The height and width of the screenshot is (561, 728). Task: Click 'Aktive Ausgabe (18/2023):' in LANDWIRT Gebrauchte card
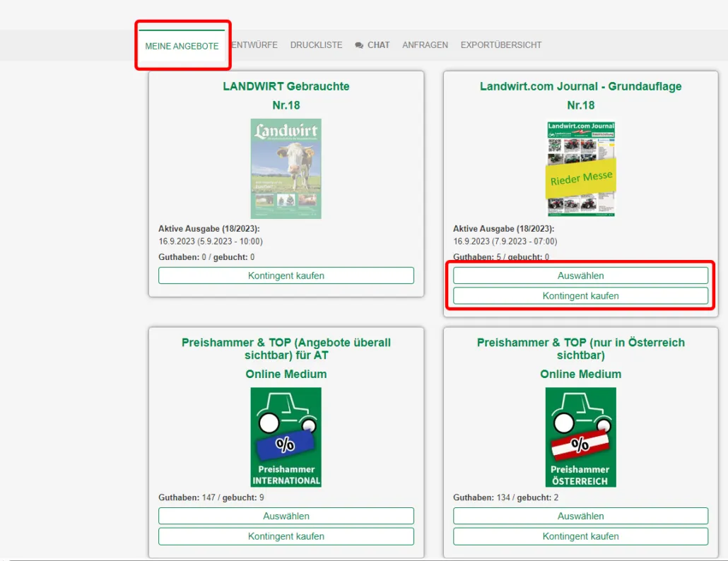pyautogui.click(x=209, y=229)
